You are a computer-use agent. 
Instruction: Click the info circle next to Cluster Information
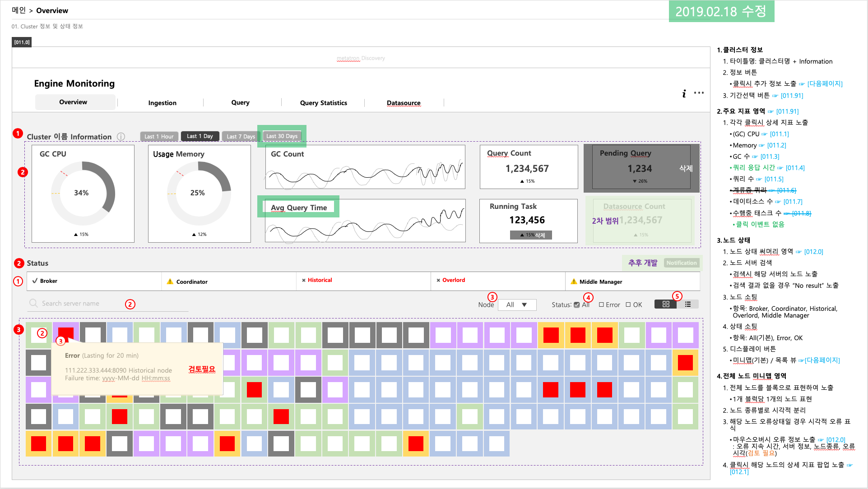[x=121, y=136]
